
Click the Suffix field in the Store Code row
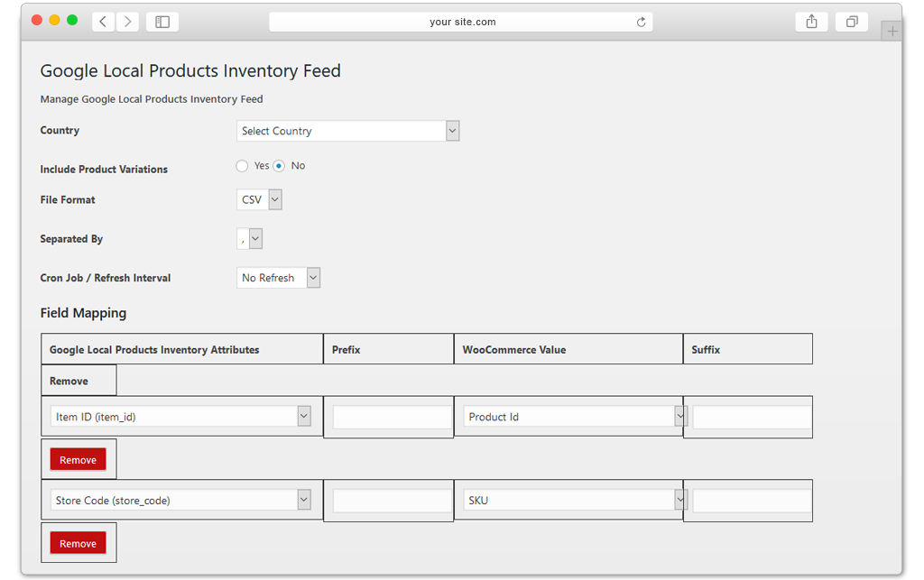click(x=753, y=502)
